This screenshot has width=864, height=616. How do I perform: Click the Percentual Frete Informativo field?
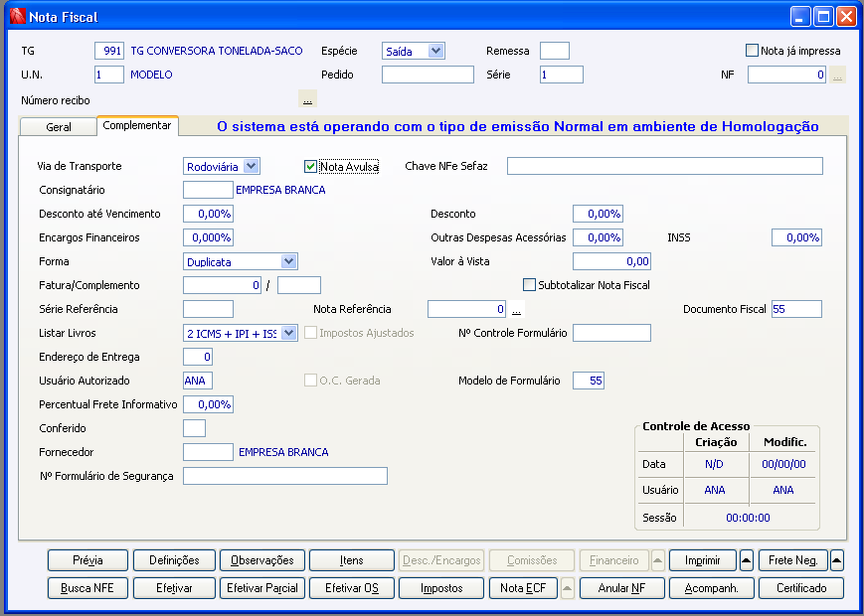click(x=208, y=404)
